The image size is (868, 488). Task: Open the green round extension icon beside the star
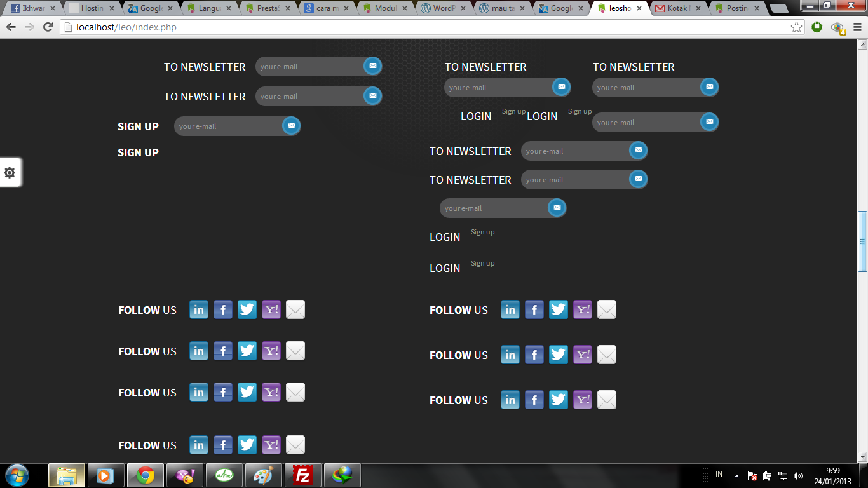[x=817, y=27]
